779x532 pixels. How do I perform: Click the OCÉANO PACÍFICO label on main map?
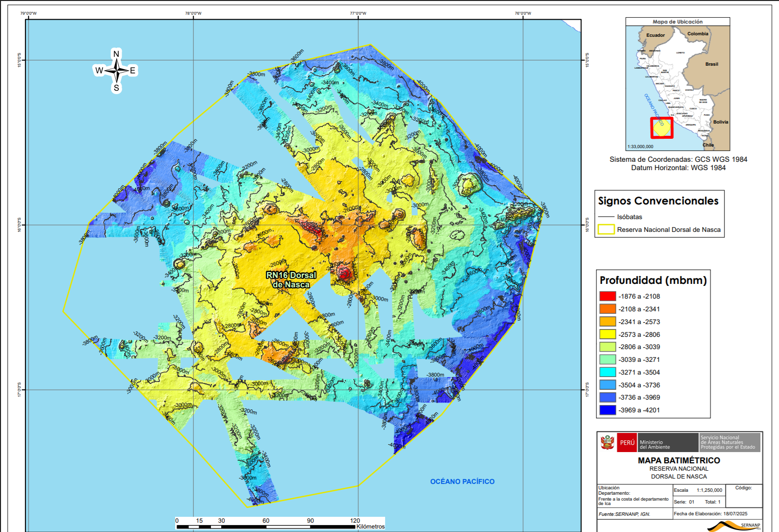(462, 481)
